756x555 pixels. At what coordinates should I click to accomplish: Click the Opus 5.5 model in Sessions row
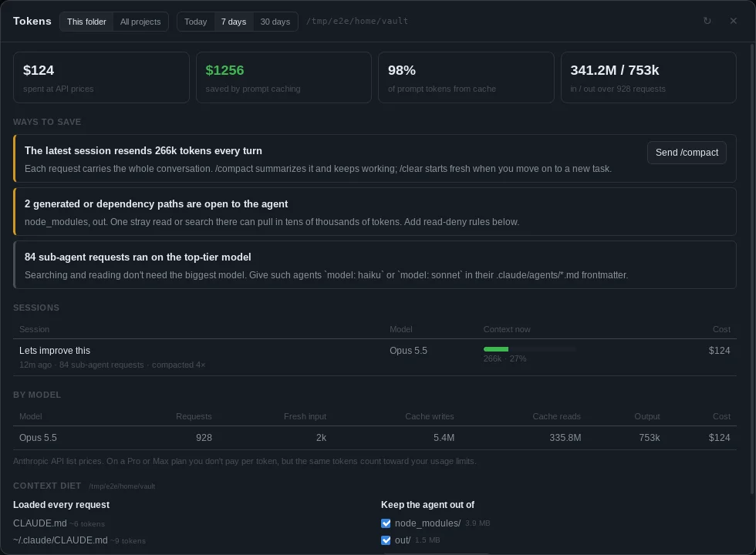tap(408, 350)
